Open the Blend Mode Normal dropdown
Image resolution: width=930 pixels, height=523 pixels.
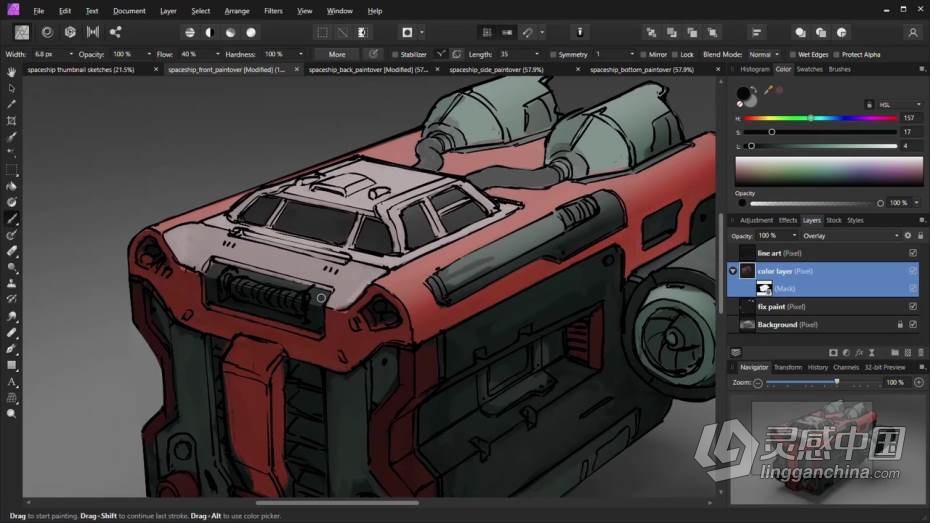click(x=764, y=54)
